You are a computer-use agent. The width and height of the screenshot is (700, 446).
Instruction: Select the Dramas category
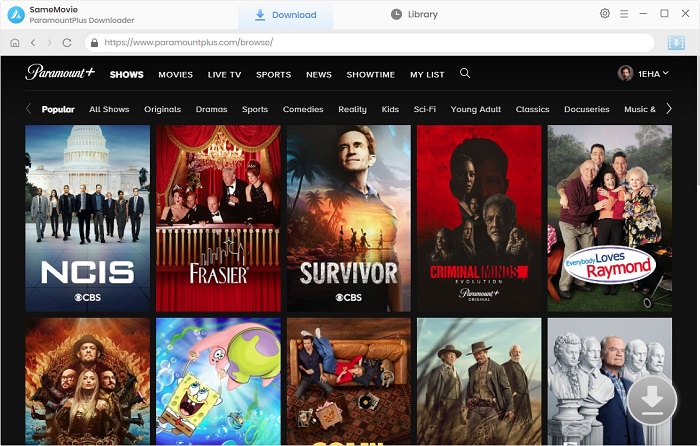[211, 109]
